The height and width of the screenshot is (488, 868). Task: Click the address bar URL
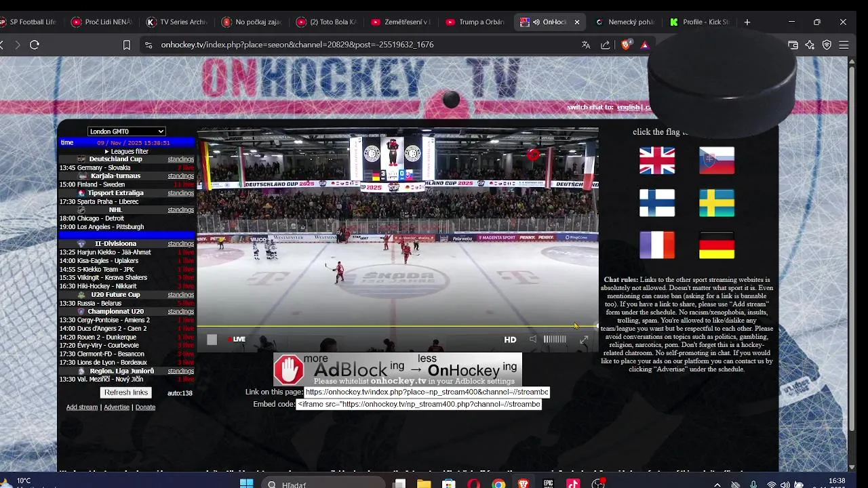pos(297,45)
